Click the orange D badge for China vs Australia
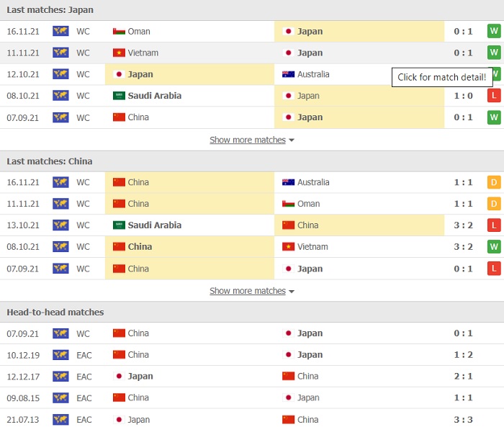504x427 pixels. point(493,182)
